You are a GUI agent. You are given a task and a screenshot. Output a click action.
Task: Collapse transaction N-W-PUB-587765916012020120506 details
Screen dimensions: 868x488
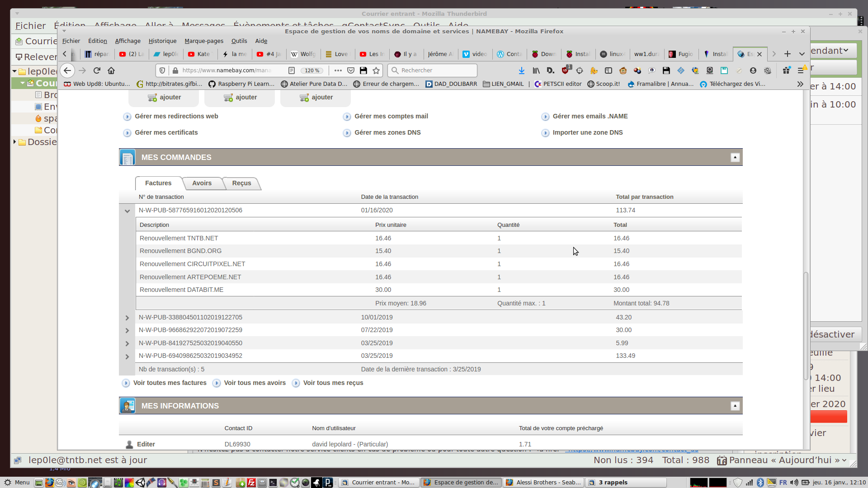(x=127, y=211)
